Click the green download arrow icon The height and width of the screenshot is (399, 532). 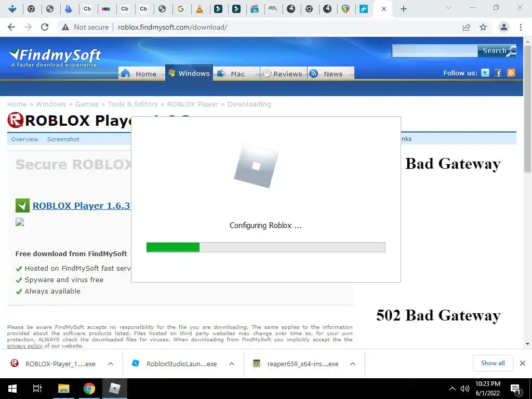click(x=22, y=206)
